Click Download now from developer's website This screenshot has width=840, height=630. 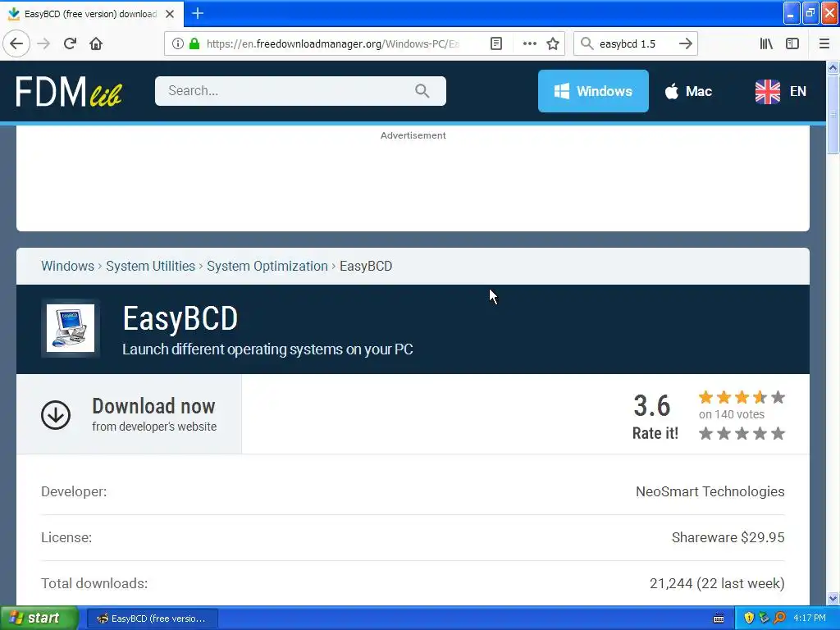[129, 414]
